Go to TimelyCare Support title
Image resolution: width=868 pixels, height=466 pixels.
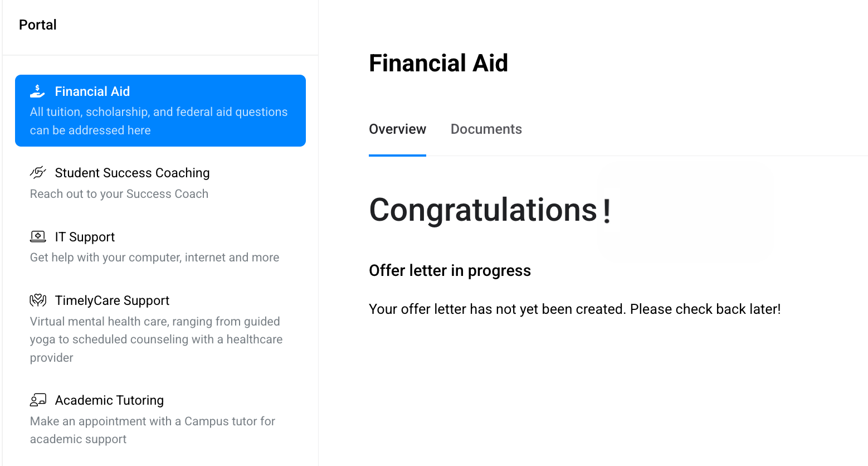[x=112, y=300]
